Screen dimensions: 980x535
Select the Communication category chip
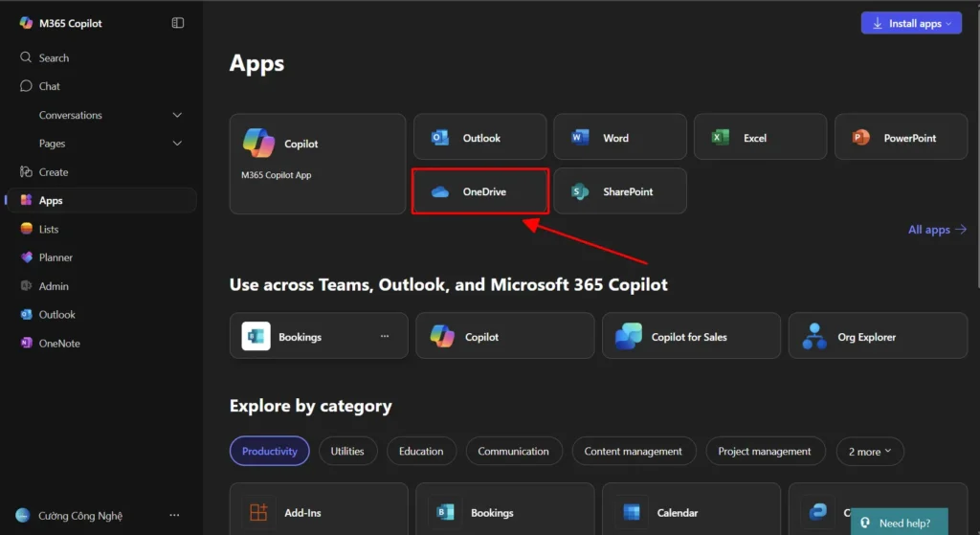pos(514,451)
